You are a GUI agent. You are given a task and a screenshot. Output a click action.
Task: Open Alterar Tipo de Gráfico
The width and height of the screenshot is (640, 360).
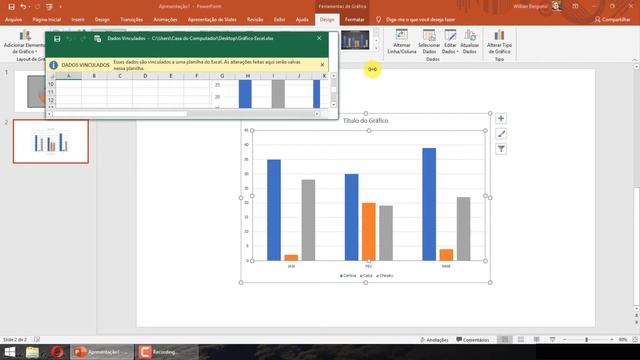tap(499, 42)
